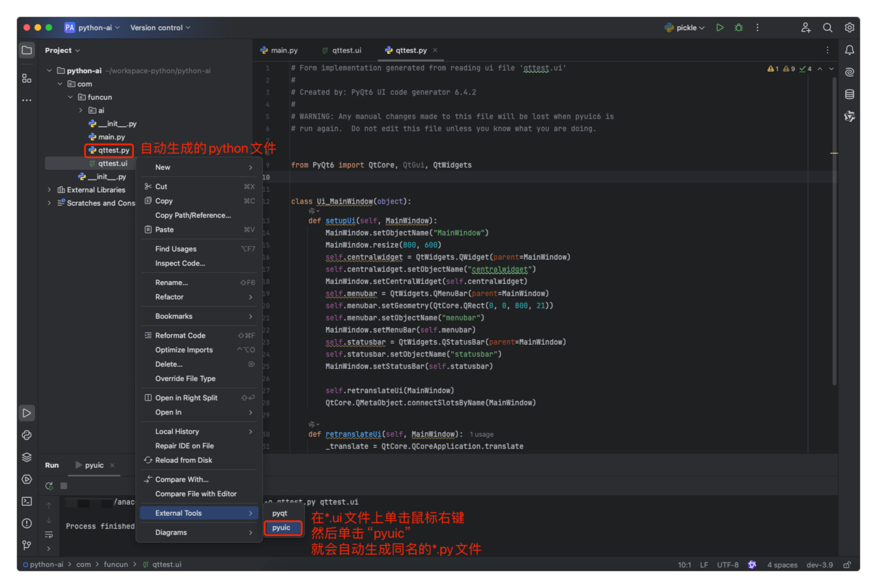
Task: Select Compare With menu item
Action: coord(199,479)
